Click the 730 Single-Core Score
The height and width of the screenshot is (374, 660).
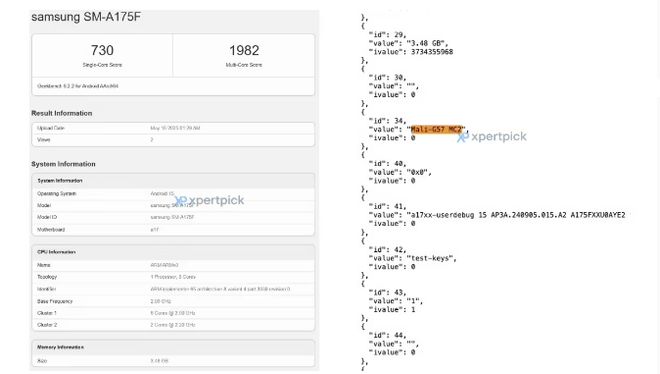pos(102,55)
